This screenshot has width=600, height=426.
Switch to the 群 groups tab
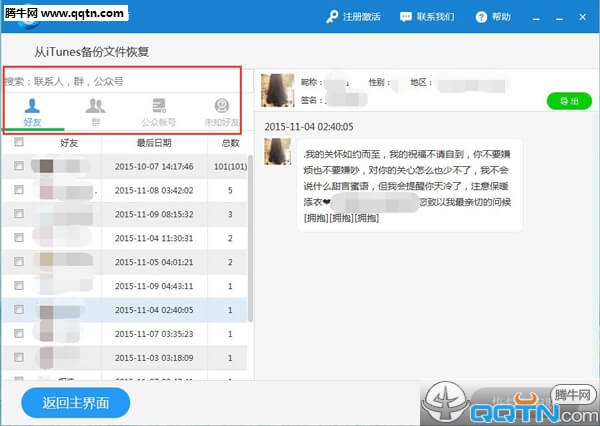pyautogui.click(x=95, y=113)
